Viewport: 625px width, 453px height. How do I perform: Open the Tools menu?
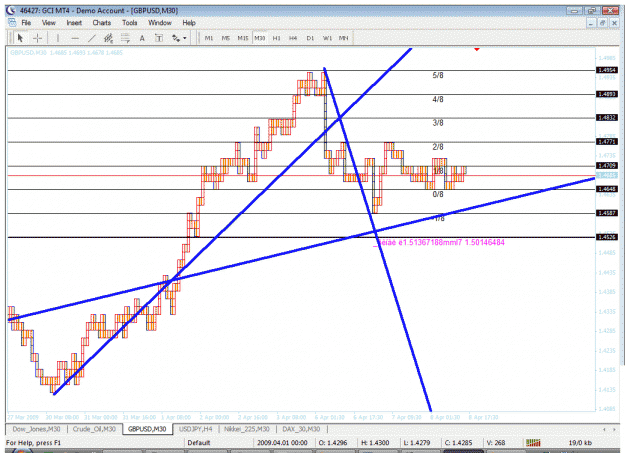130,23
